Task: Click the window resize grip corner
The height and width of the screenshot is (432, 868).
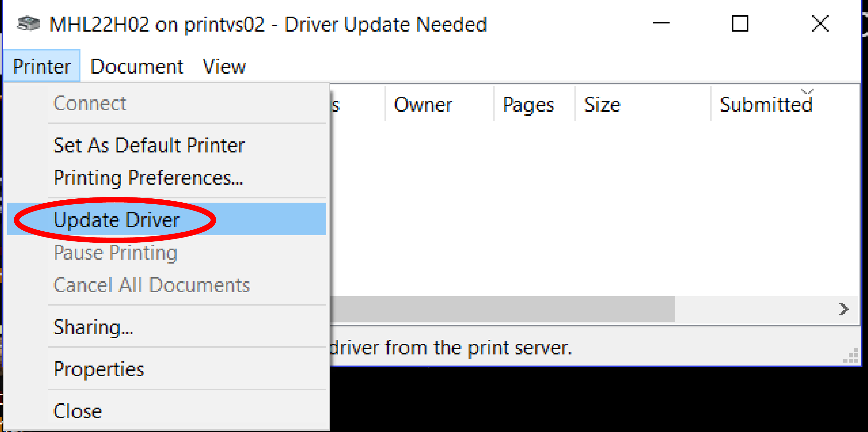Action: pos(851,356)
